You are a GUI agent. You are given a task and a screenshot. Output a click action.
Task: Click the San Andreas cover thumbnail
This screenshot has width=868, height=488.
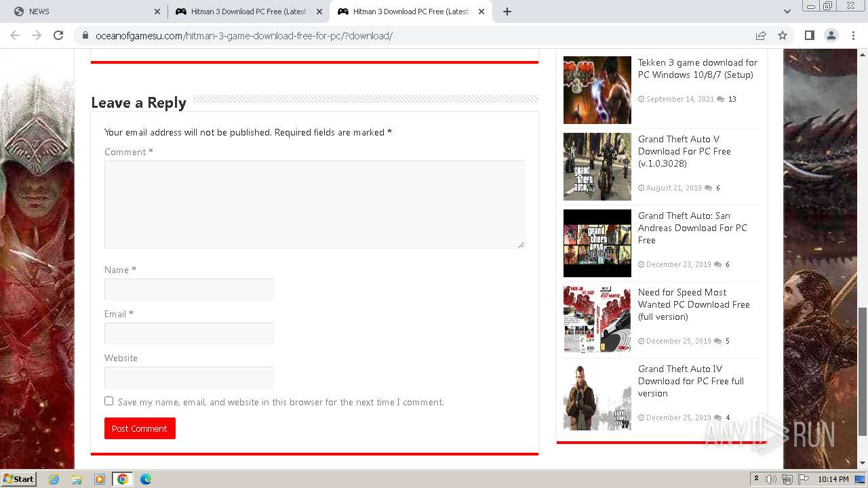[x=597, y=243]
